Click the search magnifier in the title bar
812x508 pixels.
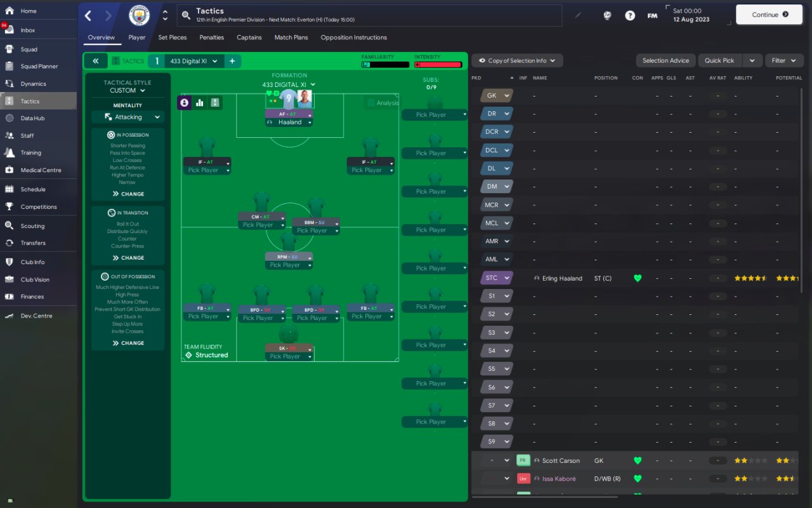coord(185,15)
